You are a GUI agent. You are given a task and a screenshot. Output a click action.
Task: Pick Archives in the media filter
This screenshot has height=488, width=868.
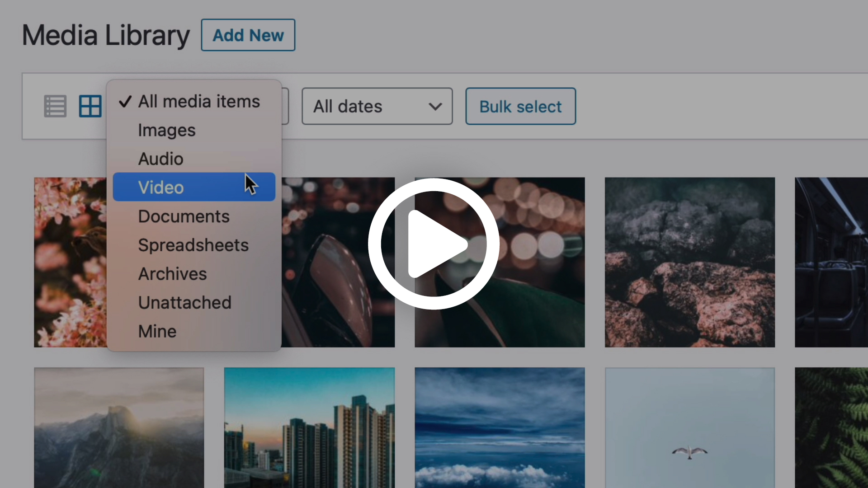tap(172, 274)
